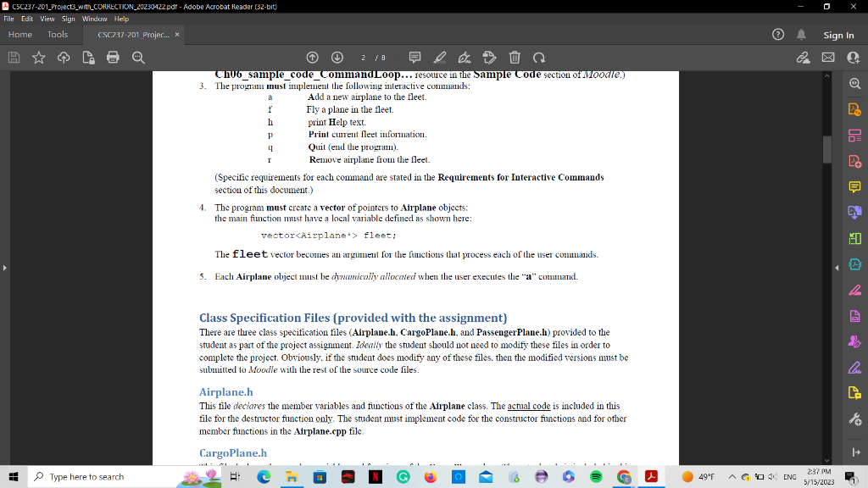Share with others icon
Viewport: 868px width, 488px height.
coord(853,58)
